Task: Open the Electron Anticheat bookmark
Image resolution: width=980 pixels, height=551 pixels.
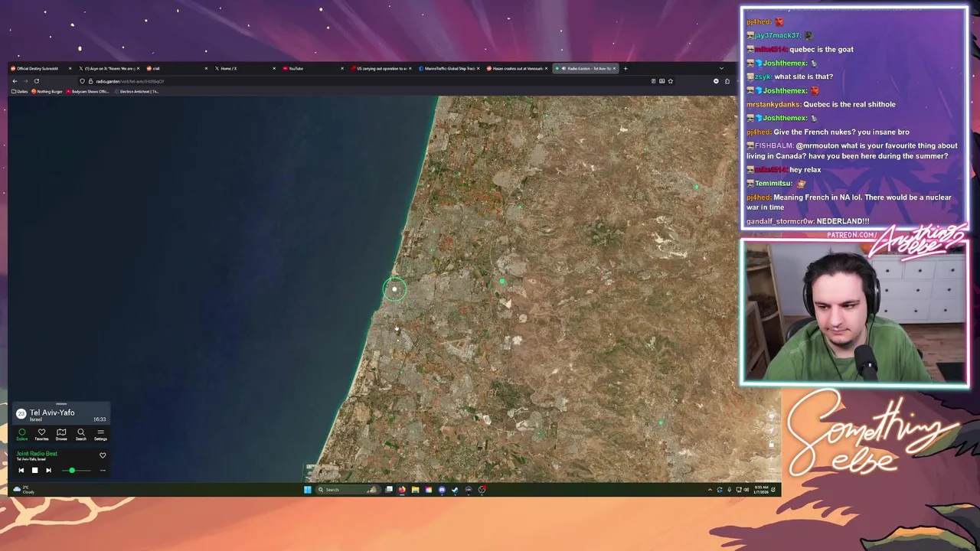Action: click(138, 92)
